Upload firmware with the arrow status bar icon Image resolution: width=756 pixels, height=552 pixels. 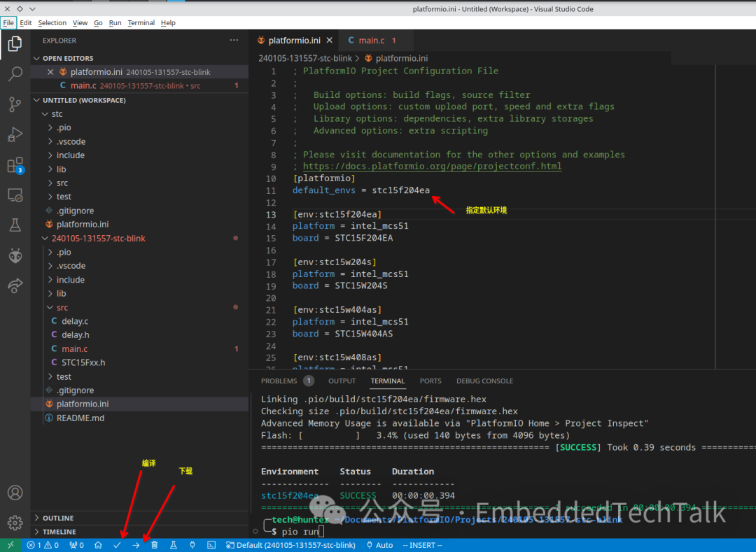[x=135, y=544]
